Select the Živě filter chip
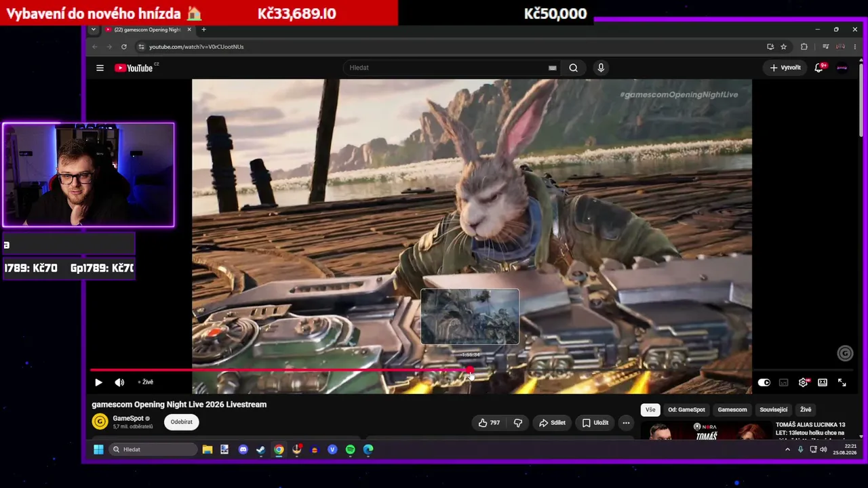Screen dimensions: 868x488 tap(806, 409)
